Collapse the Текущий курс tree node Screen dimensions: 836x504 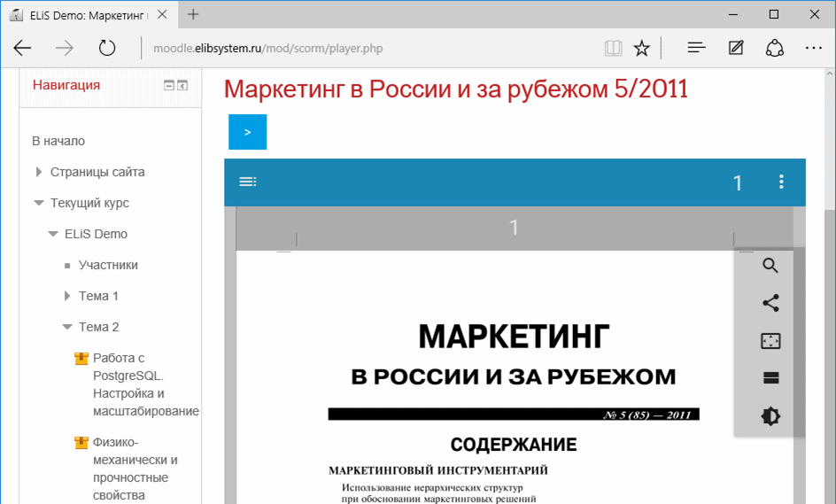coord(39,203)
